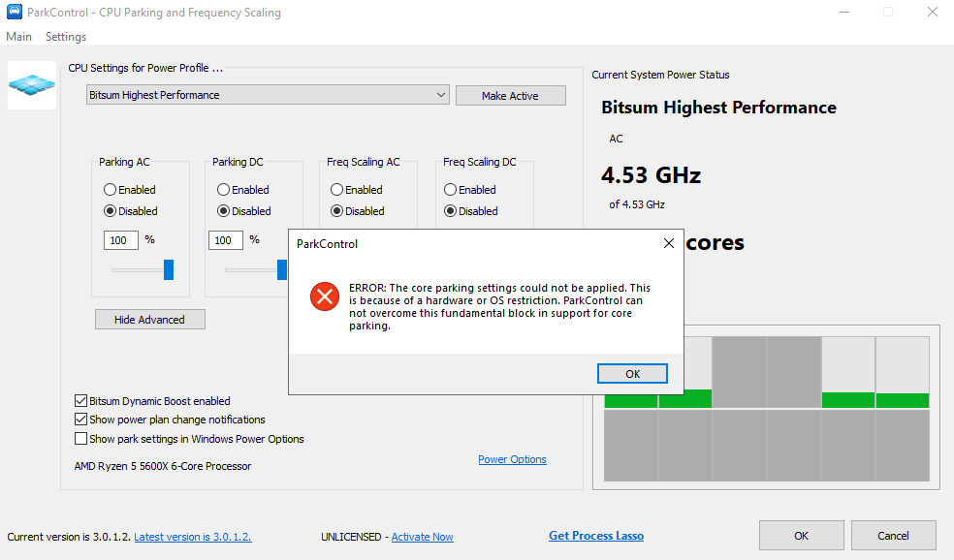Viewport: 954px width, 560px height.
Task: Click the Cancel button
Action: (893, 535)
